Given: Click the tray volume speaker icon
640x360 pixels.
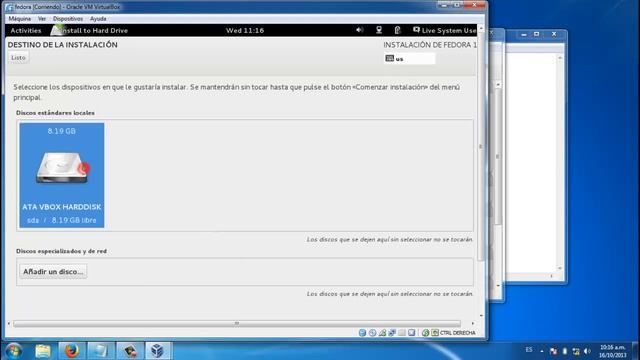Looking at the screenshot, I should point(587,351).
